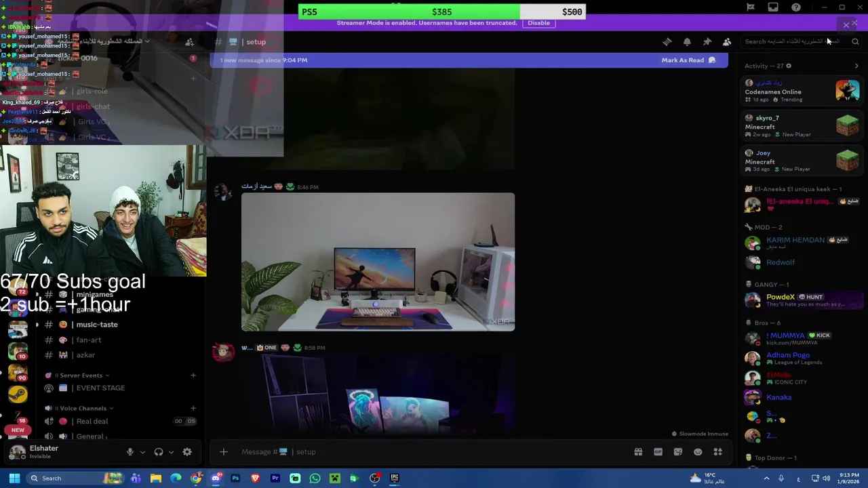Deafen with the headphones icon
The image size is (868, 488).
159,452
